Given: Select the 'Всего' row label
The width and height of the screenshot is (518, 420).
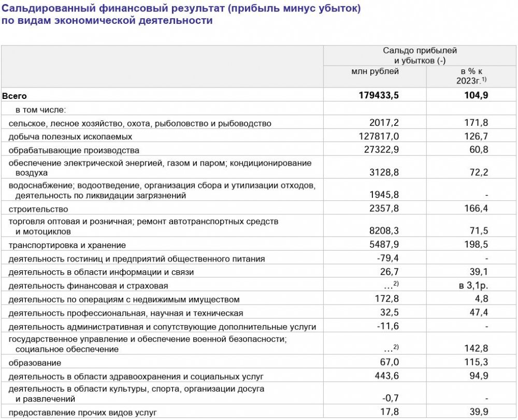Looking at the screenshot, I should coord(15,96).
